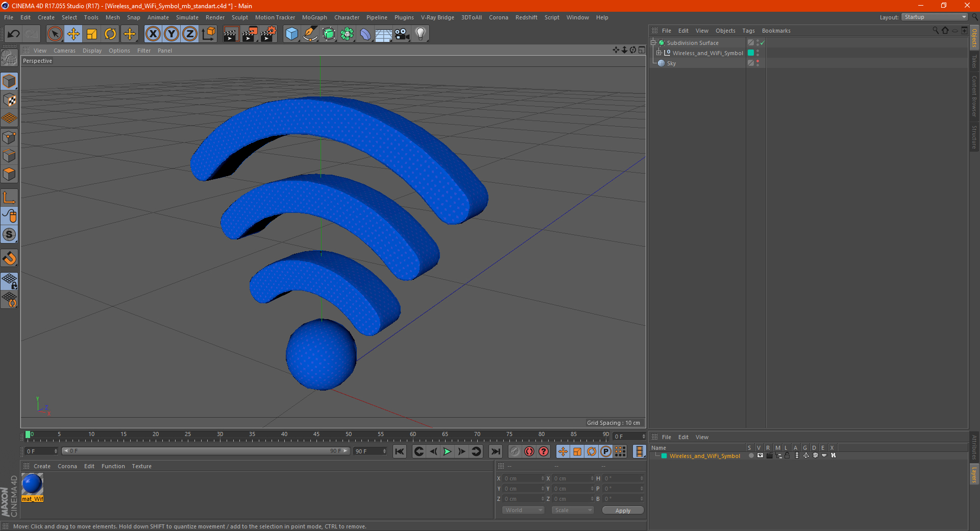Switch to Points mode
Viewport: 980px width, 531px height.
click(x=9, y=137)
